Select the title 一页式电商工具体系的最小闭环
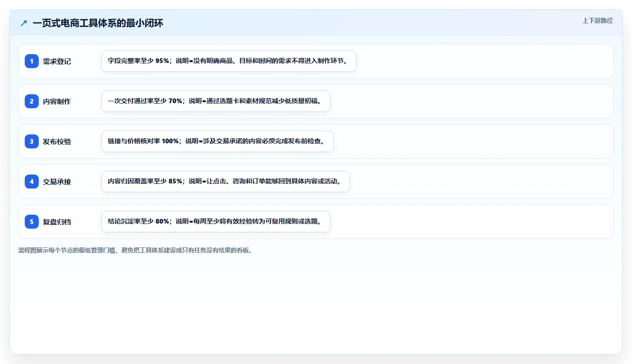Viewport: 632px width, 364px height. coord(98,23)
